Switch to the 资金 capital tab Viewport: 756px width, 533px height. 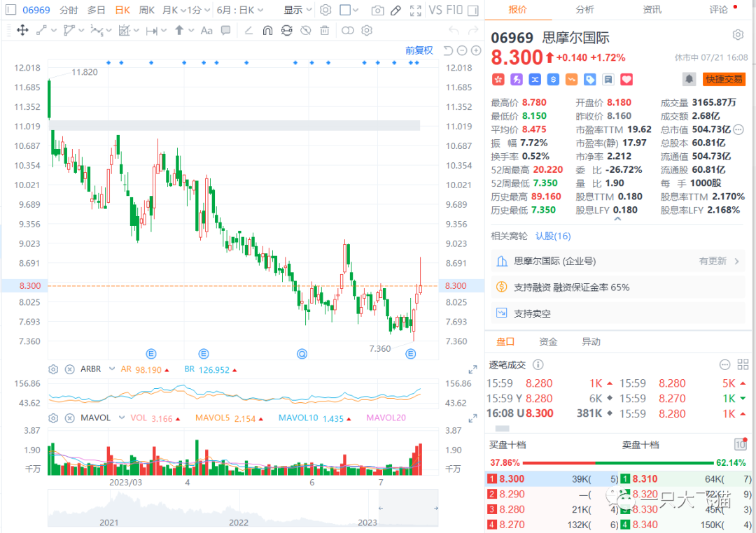point(548,341)
